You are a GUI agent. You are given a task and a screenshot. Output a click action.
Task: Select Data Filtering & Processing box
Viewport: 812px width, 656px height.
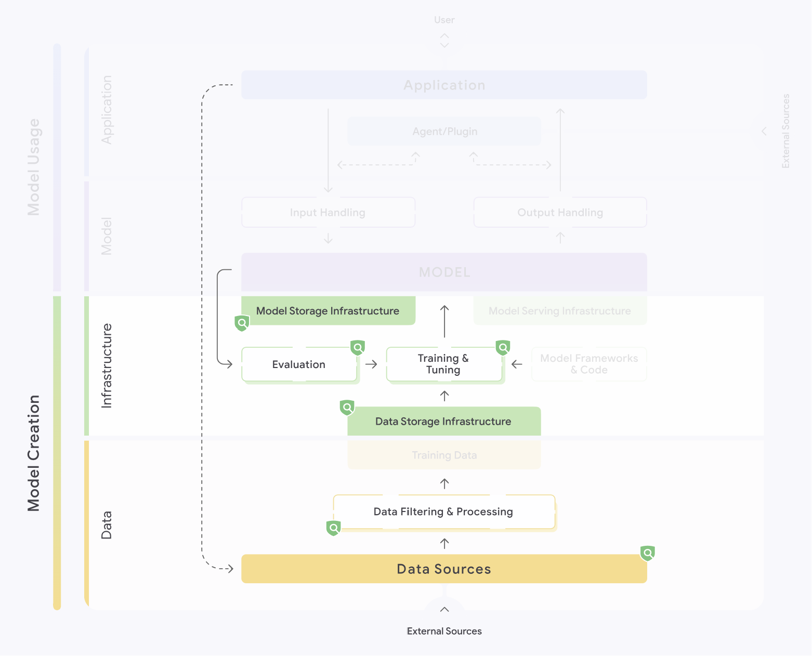(x=443, y=512)
